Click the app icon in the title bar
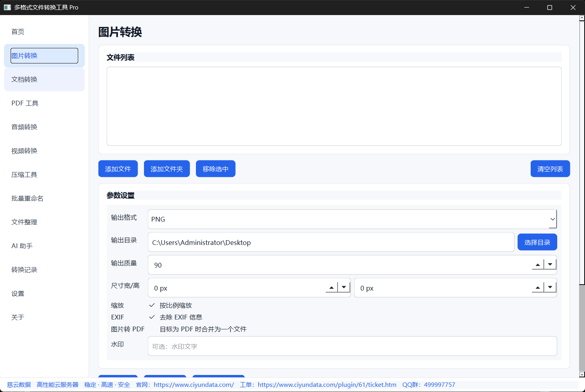Viewport: 585px width, 392px height. (7, 8)
